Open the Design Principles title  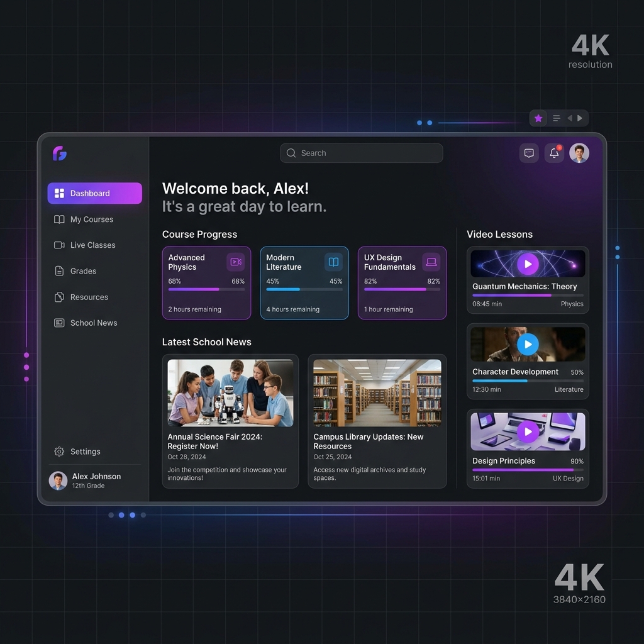504,461
